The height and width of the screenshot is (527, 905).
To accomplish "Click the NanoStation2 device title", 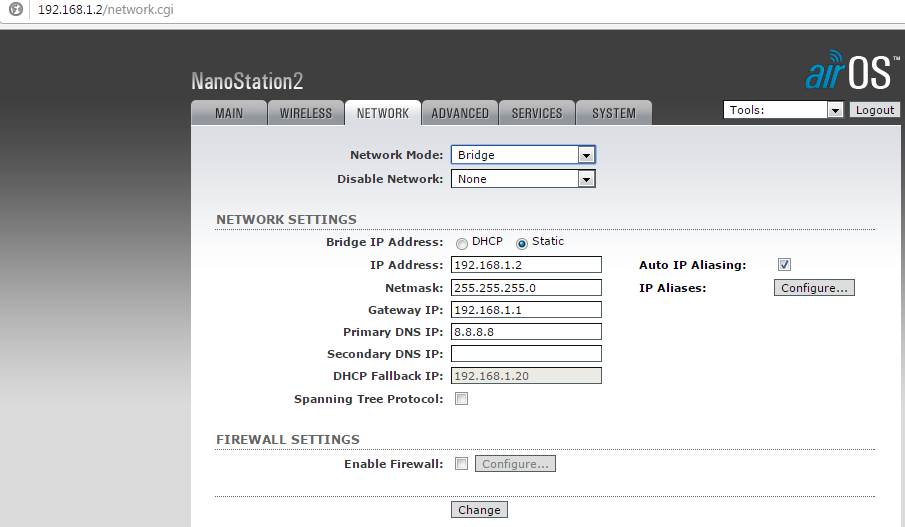I will click(x=247, y=81).
